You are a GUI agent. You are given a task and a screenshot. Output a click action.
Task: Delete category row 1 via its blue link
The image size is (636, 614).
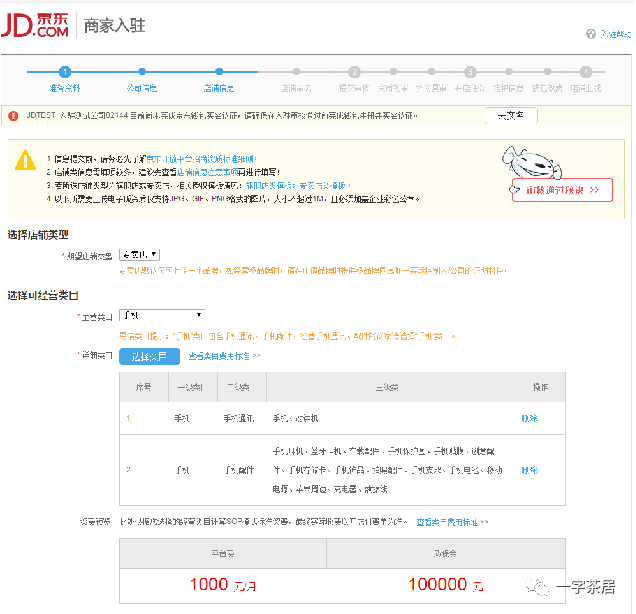coord(529,418)
